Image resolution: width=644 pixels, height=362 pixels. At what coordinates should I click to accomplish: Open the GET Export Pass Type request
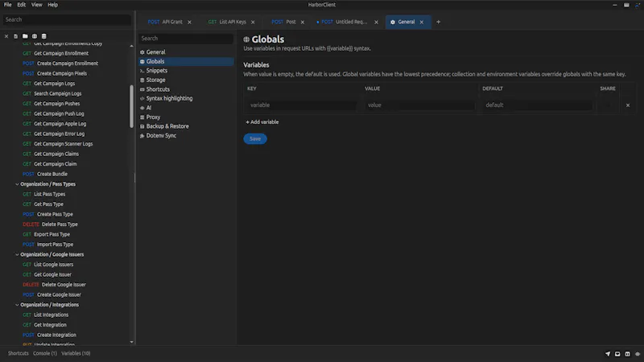coord(46,234)
